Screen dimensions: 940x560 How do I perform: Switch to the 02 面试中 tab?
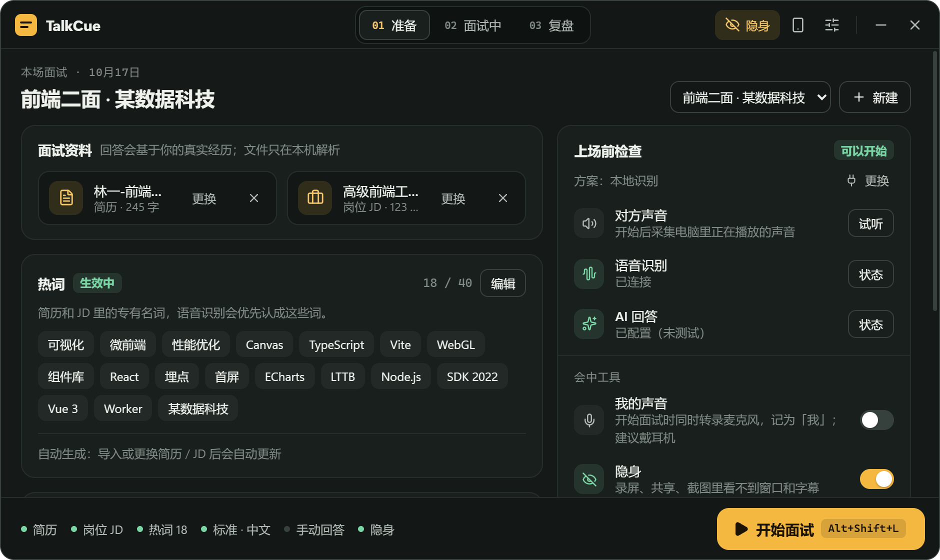(x=472, y=25)
